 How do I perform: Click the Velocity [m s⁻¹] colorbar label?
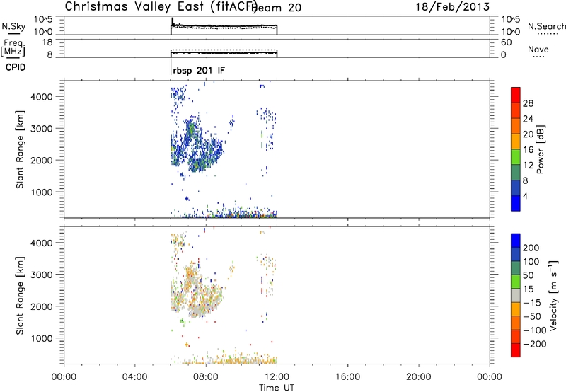pos(553,295)
